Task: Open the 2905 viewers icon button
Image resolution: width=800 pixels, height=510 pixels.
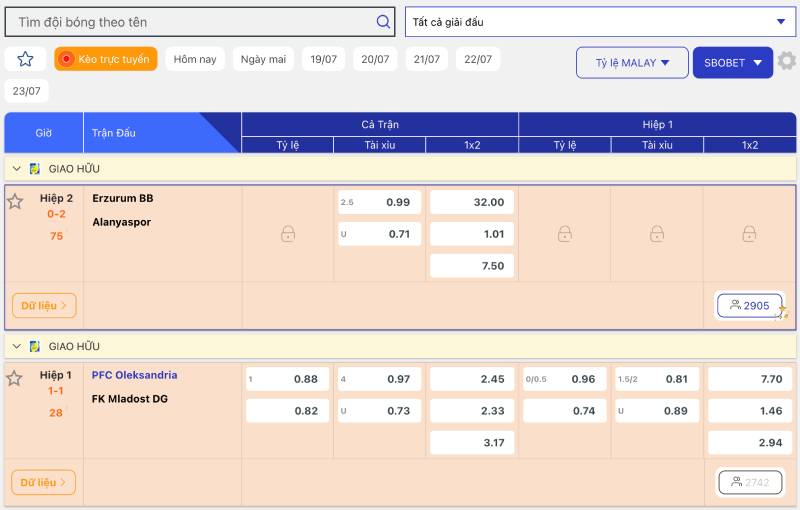Action: [749, 305]
